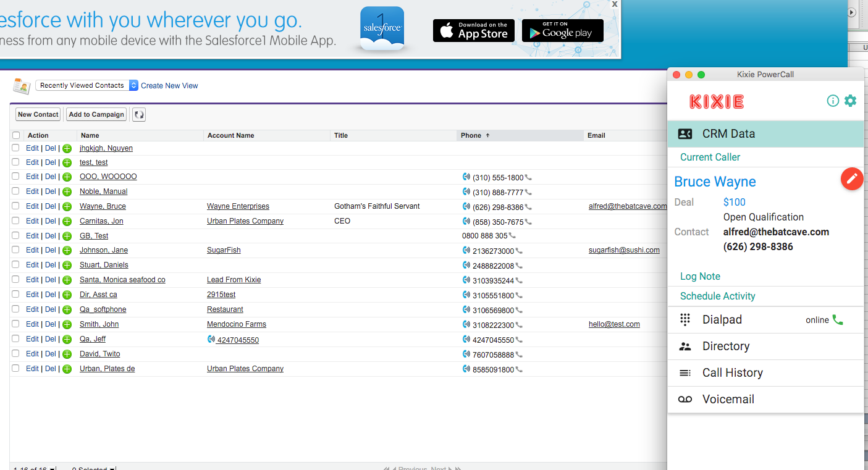Open the Mendocino Farms account link
The image size is (868, 470).
click(x=237, y=324)
